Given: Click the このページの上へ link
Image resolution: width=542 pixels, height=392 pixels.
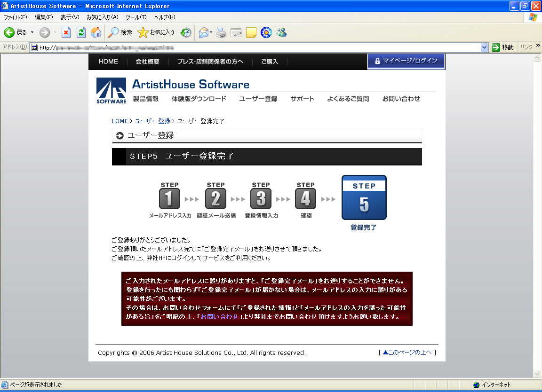Looking at the screenshot, I should tap(407, 352).
